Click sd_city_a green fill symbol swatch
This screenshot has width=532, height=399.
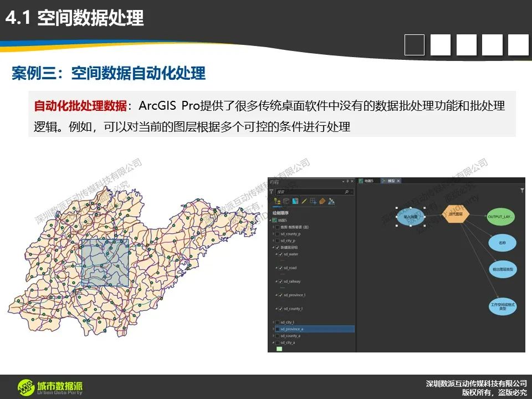(x=279, y=349)
